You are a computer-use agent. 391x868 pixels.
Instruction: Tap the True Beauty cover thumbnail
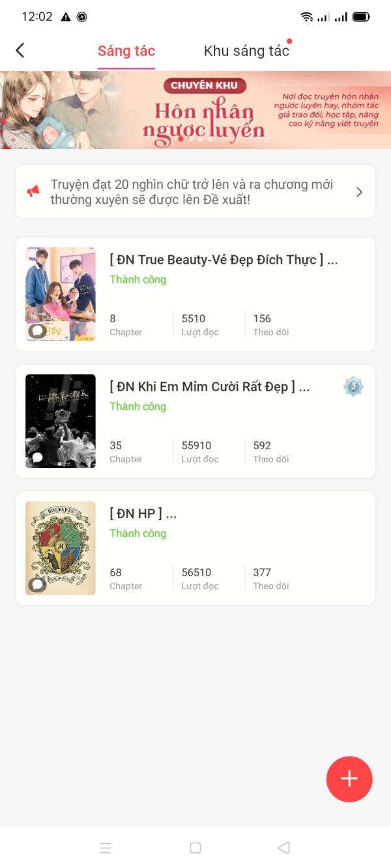coord(61,293)
